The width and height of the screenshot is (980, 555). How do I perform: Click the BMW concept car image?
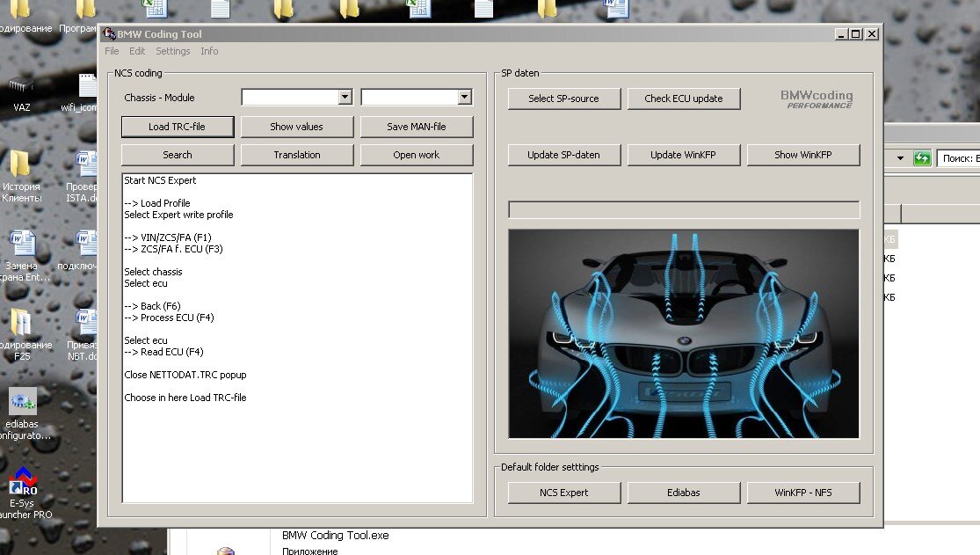click(x=684, y=333)
